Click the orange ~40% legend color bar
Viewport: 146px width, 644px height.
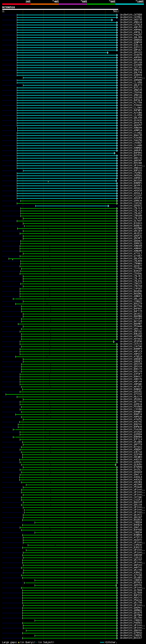pos(45,4)
